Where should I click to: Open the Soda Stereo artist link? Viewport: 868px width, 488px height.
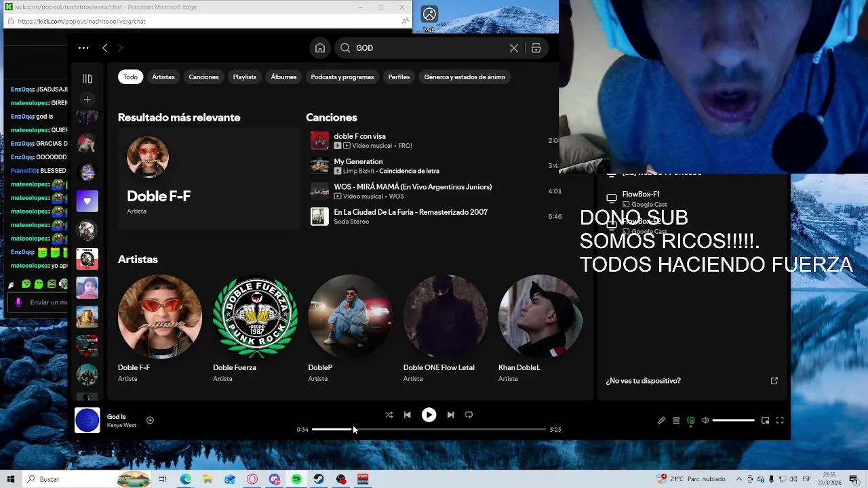coord(351,222)
